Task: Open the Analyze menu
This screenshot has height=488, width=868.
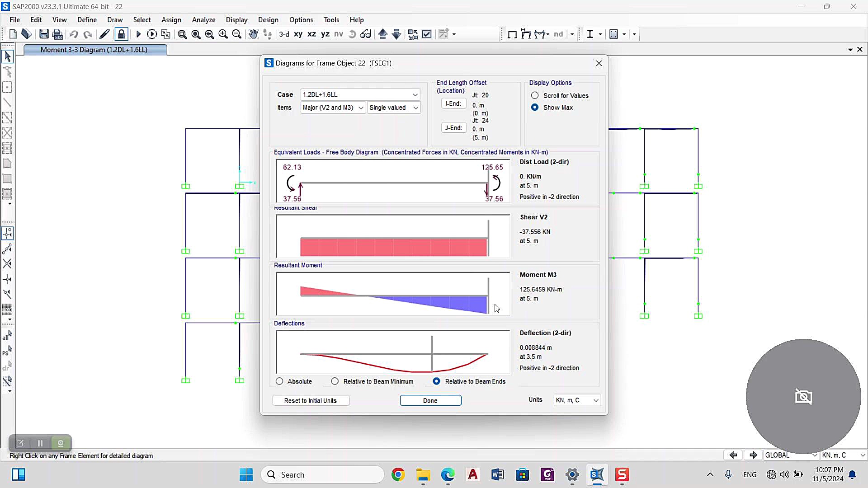Action: 203,20
